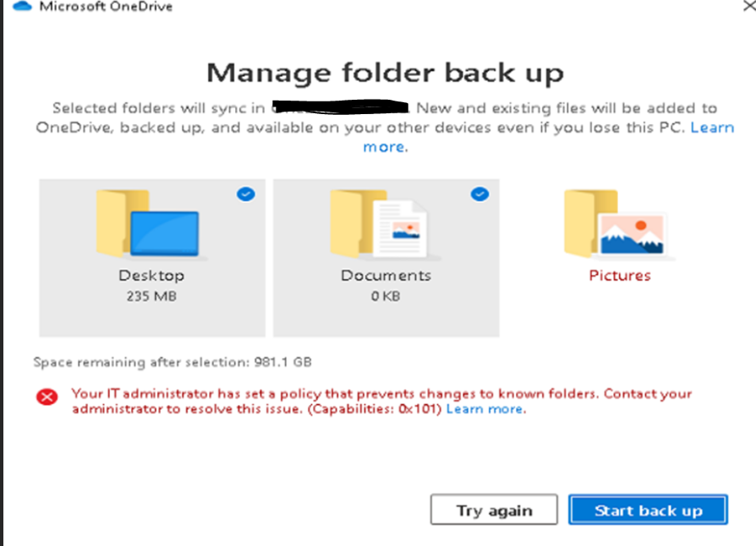Click the Try again button
This screenshot has height=546, width=756.
493,510
